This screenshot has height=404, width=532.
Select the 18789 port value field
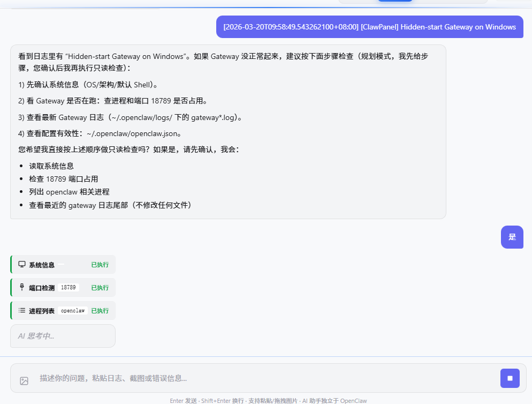70,287
